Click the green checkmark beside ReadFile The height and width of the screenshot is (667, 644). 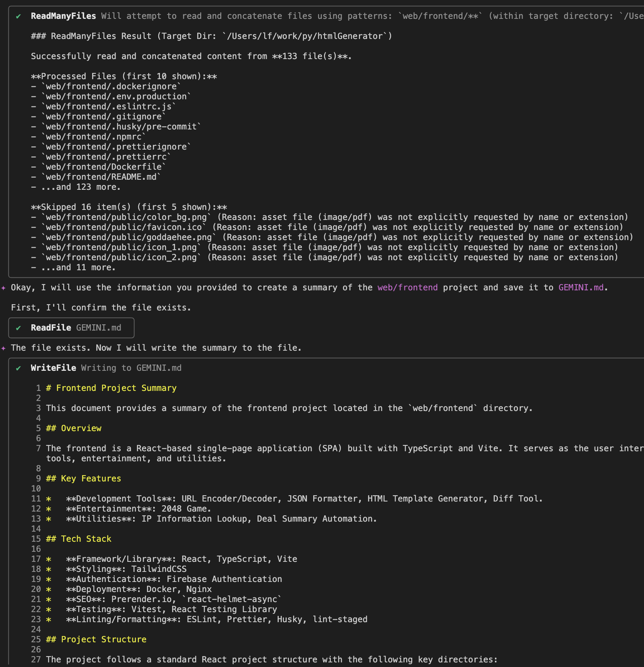tap(18, 328)
